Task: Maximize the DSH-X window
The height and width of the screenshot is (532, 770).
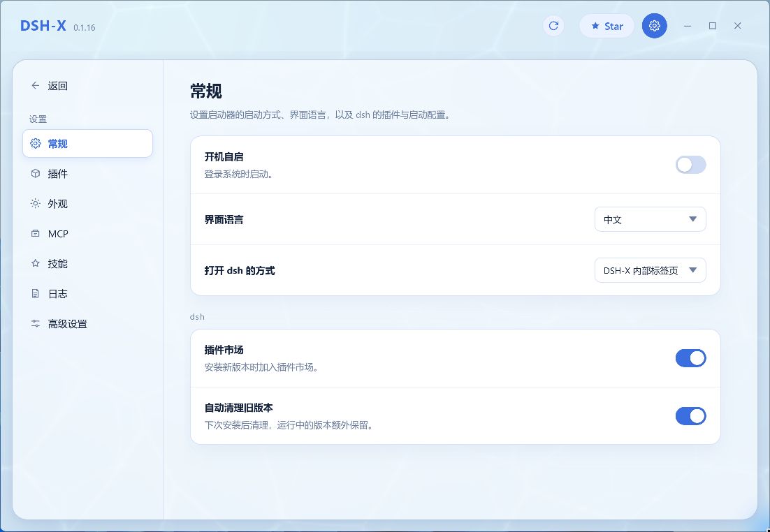Action: tap(713, 26)
